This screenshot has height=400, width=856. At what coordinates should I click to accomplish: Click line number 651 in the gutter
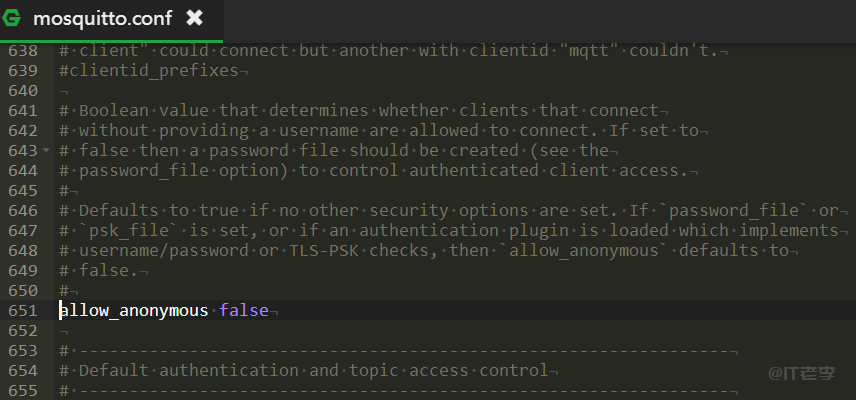21,310
